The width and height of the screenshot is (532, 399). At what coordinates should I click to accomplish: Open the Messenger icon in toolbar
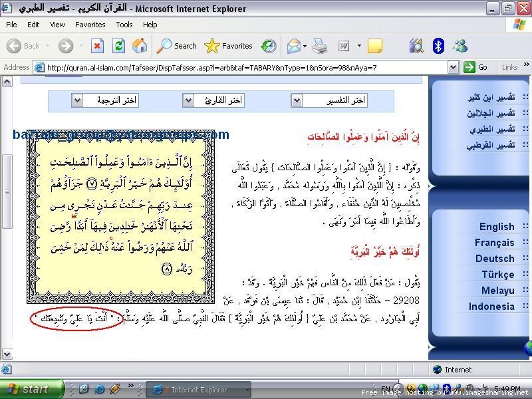tap(460, 46)
